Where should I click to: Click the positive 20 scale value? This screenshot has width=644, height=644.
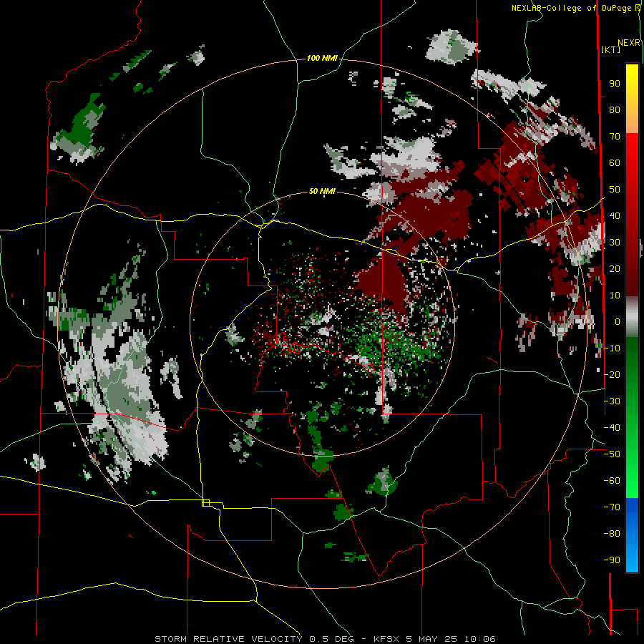click(x=615, y=268)
